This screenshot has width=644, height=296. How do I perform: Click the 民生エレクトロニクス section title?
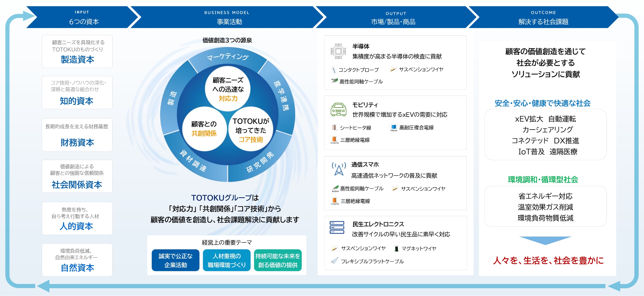point(378,224)
